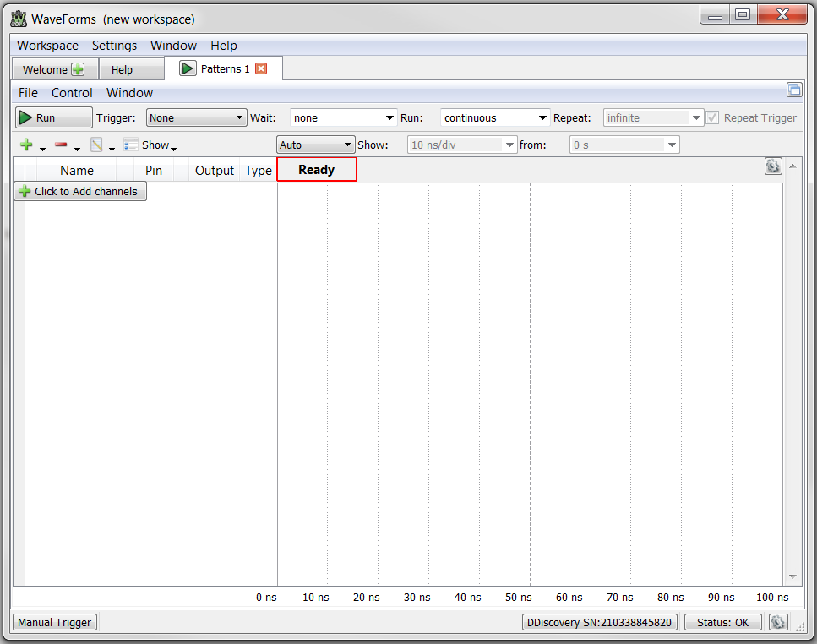Image resolution: width=817 pixels, height=644 pixels.
Task: Click the red minus Remove channel icon
Action: point(61,145)
